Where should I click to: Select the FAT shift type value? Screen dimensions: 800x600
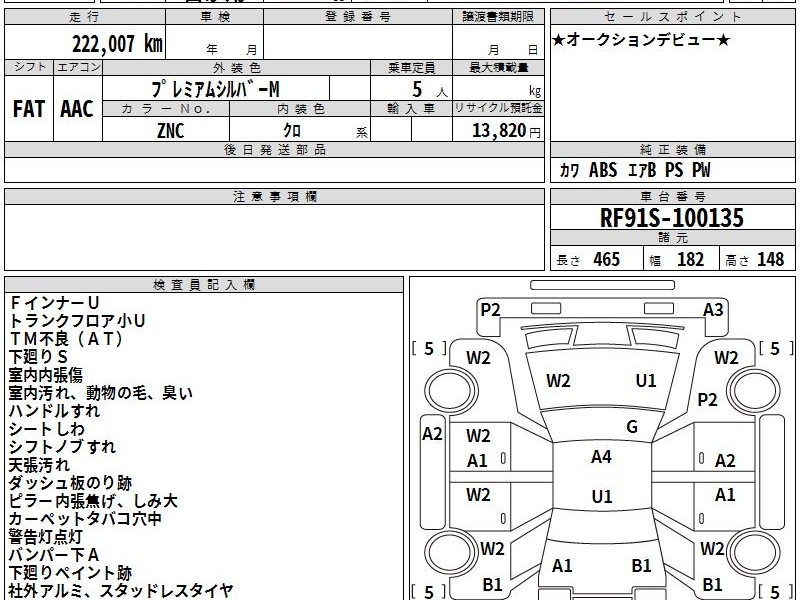[x=29, y=109]
